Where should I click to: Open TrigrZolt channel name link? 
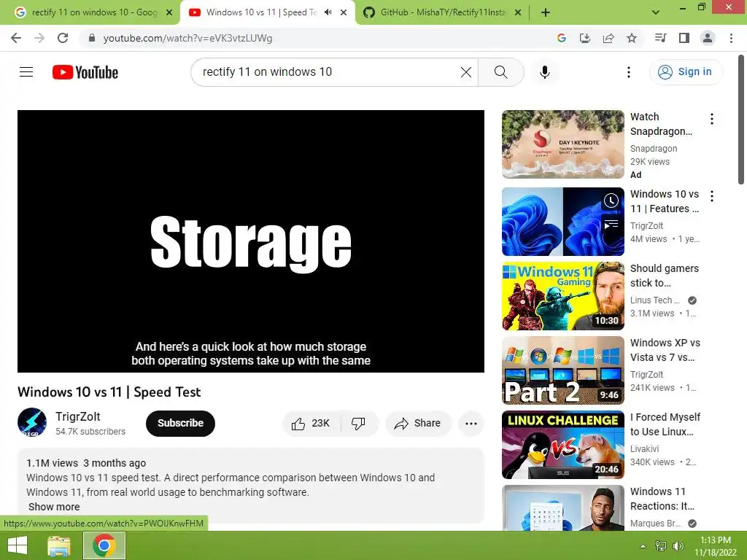77,416
